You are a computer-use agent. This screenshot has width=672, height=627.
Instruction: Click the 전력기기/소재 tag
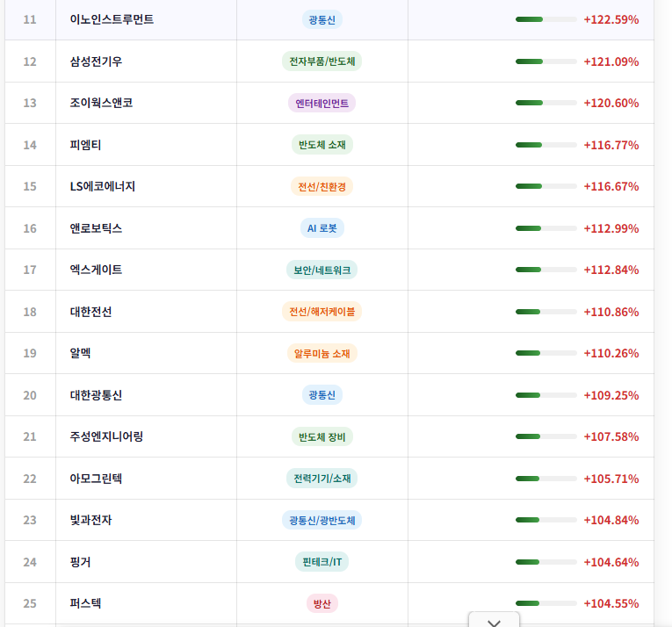pyautogui.click(x=322, y=479)
